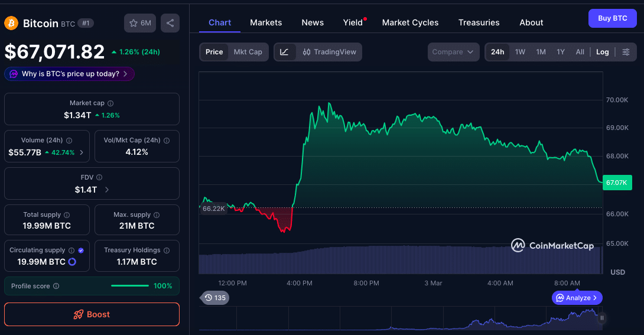Expand Volume (24h) details chevron
The width and height of the screenshot is (644, 335).
pyautogui.click(x=82, y=152)
